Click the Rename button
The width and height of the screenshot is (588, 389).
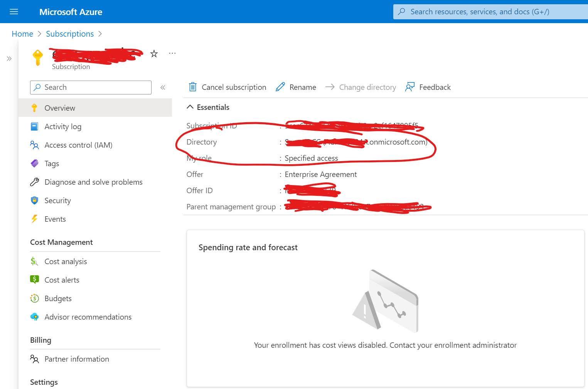click(296, 87)
